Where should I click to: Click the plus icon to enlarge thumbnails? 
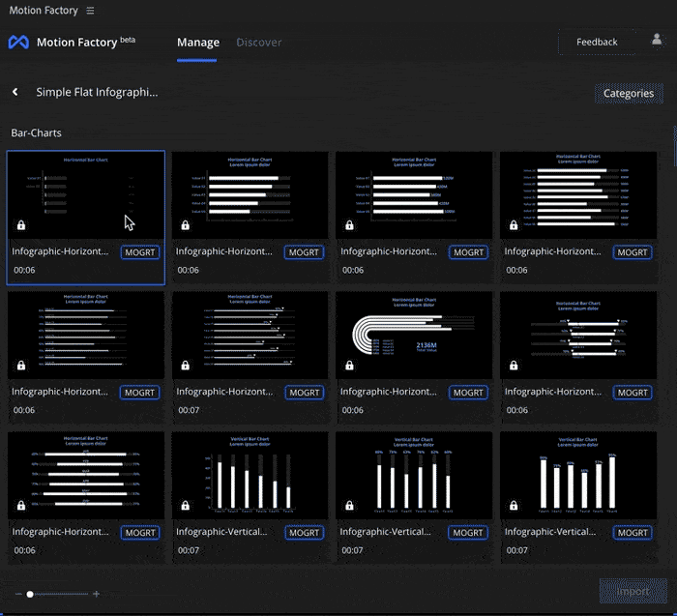96,594
